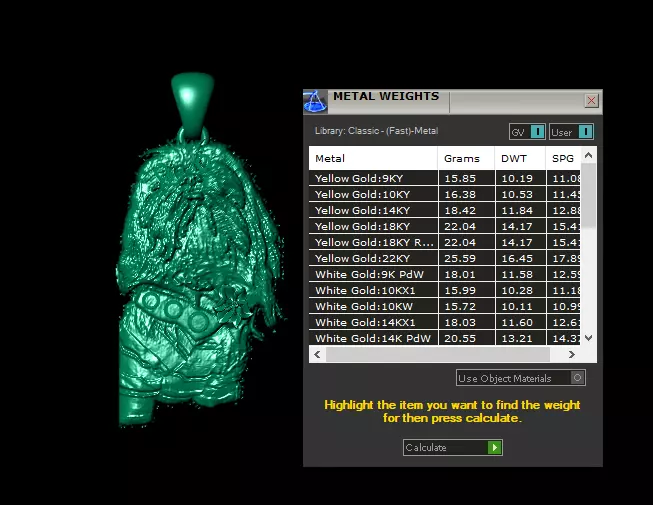
Task: Select the Yellow Gold:14KY row
Action: pyautogui.click(x=444, y=210)
